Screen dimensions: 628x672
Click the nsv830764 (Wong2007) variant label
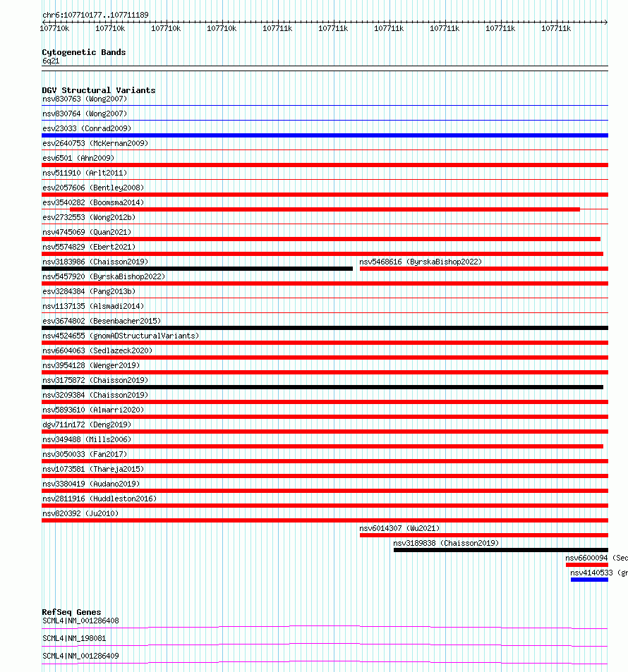pos(85,114)
